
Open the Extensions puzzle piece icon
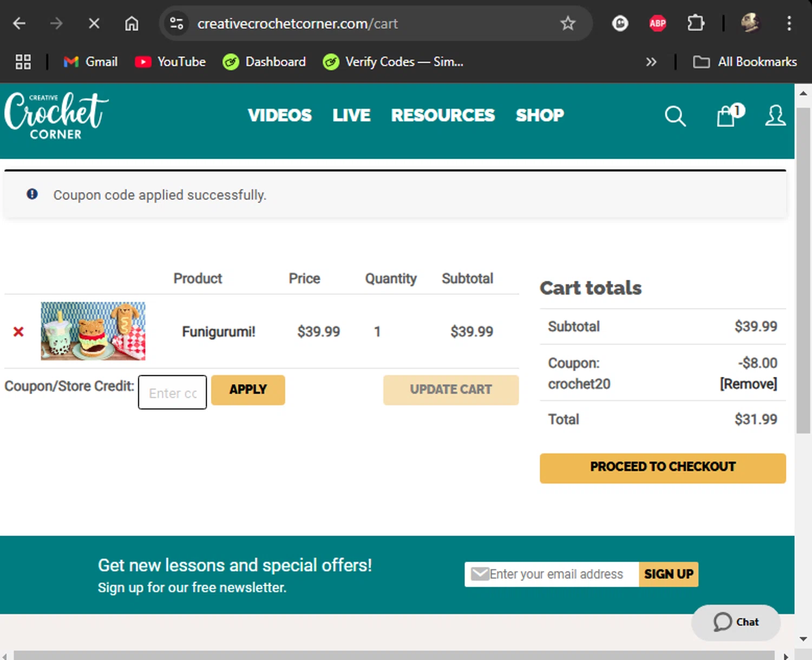coord(696,23)
